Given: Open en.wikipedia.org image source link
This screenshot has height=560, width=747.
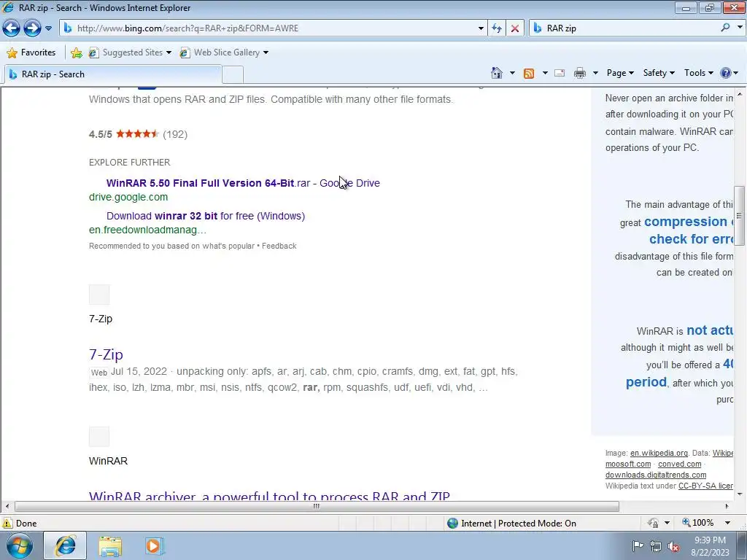Looking at the screenshot, I should pyautogui.click(x=659, y=453).
